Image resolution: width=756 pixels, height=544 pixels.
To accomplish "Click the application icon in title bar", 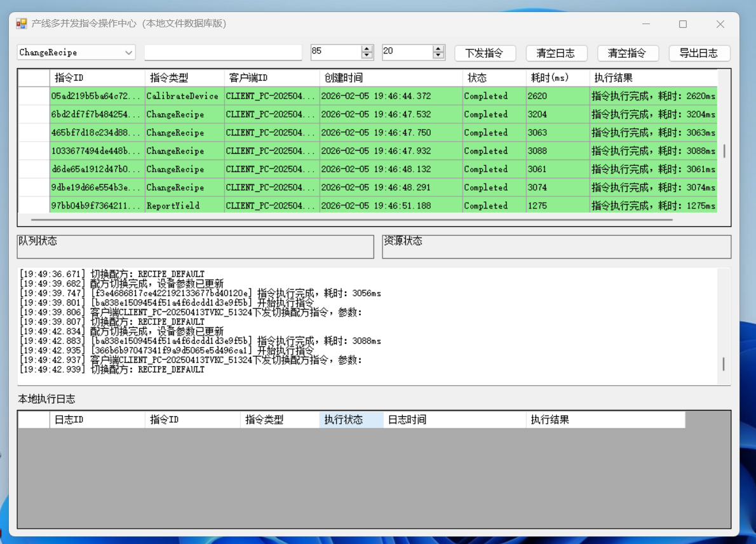I will [x=21, y=24].
